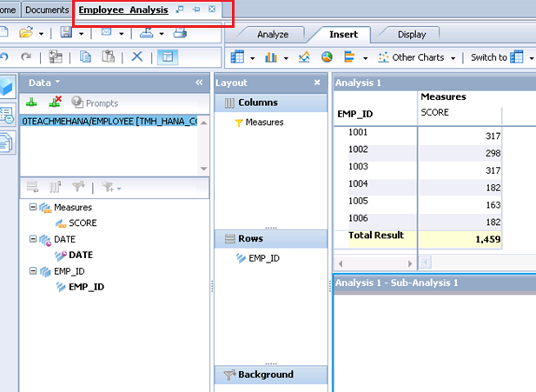The height and width of the screenshot is (392, 536).
Task: Collapse the EMP_ID tree node
Action: click(x=33, y=271)
